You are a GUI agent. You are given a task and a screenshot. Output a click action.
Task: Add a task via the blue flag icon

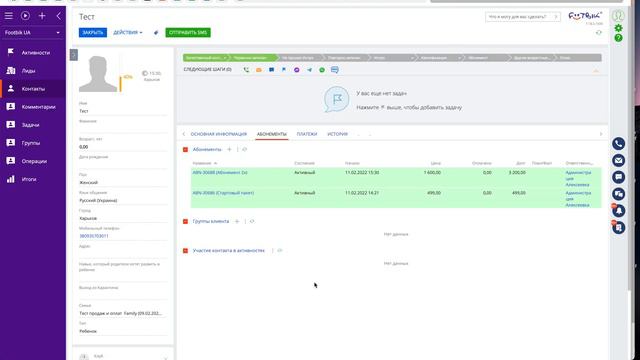(284, 70)
